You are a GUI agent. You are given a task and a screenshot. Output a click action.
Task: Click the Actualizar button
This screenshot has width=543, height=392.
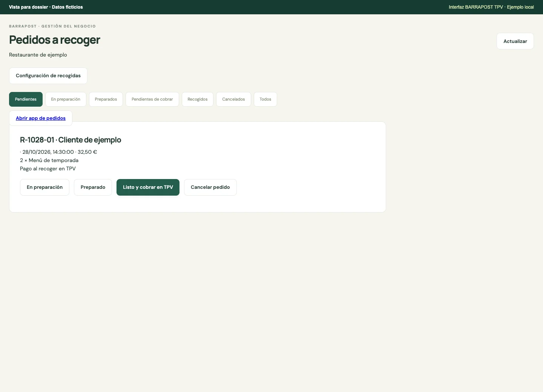tap(515, 41)
